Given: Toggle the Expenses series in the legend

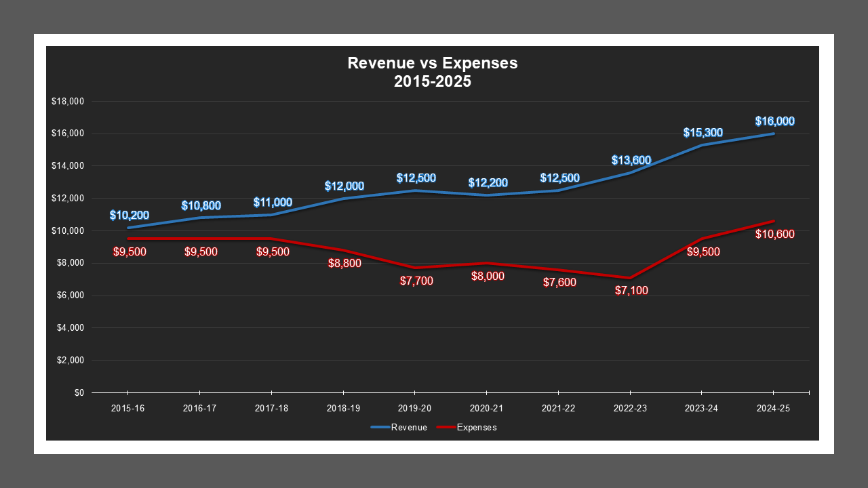Looking at the screenshot, I should (x=477, y=427).
